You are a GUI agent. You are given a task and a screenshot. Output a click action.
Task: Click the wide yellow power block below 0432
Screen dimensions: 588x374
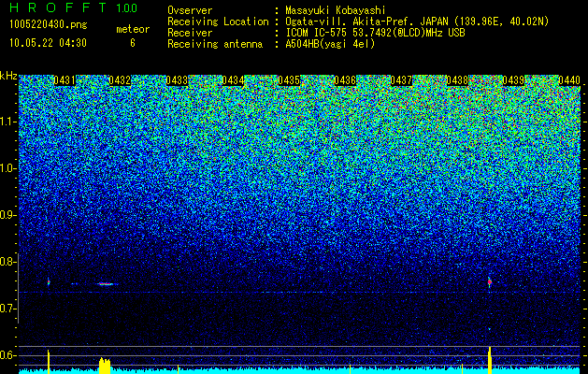(x=105, y=366)
